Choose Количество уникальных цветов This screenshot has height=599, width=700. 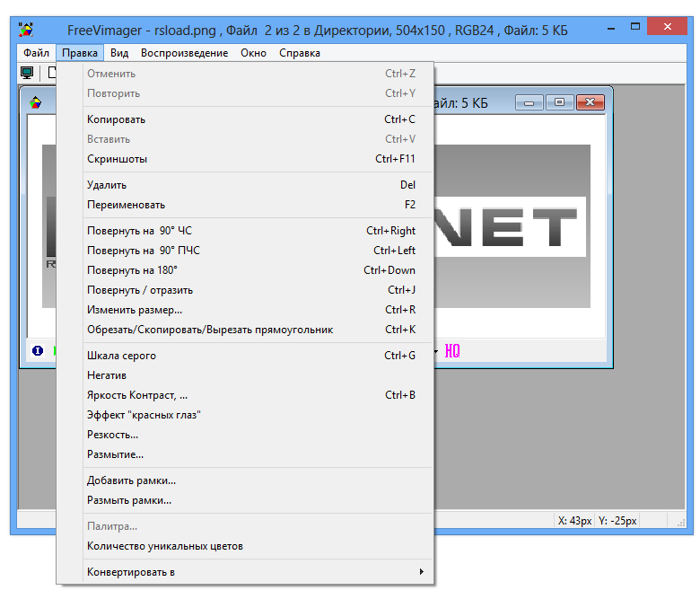click(x=245, y=546)
